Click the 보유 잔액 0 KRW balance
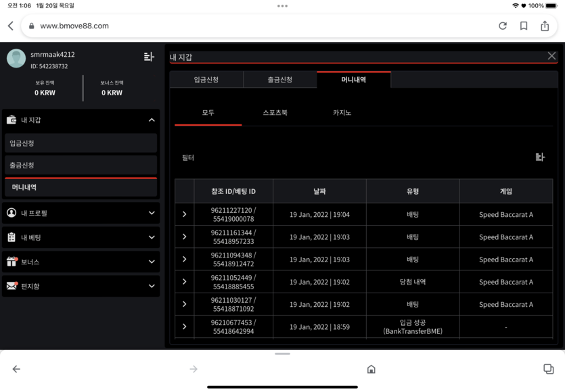Screen dimensions: 565x392 [45, 88]
